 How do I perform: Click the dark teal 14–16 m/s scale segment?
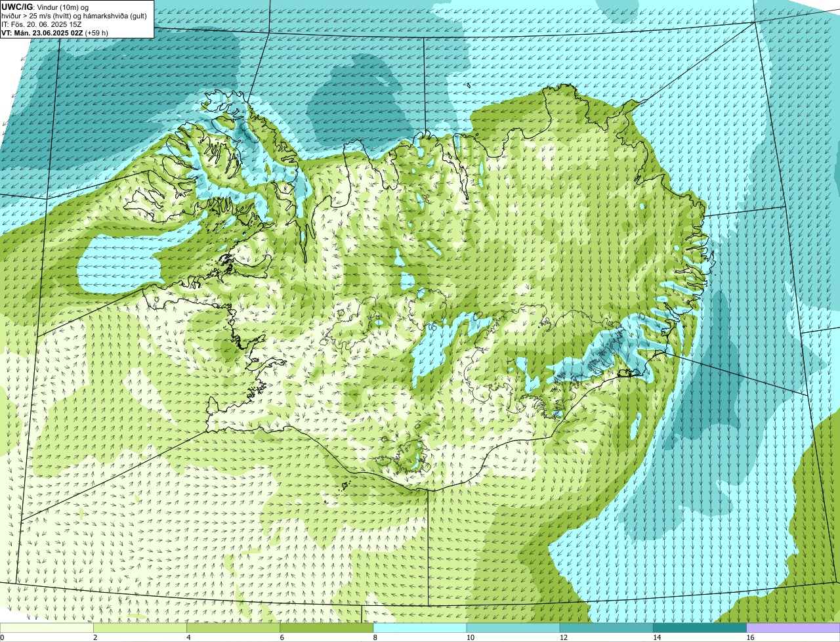[x=700, y=628]
